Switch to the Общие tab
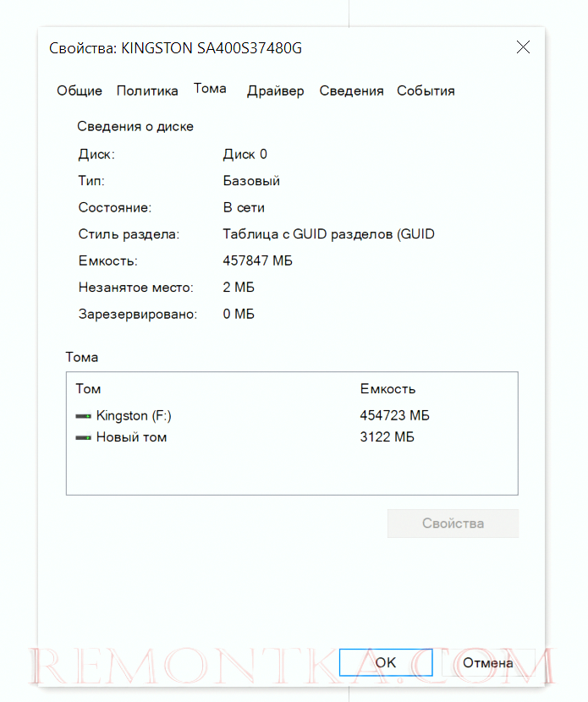The height and width of the screenshot is (702, 588). 80,90
